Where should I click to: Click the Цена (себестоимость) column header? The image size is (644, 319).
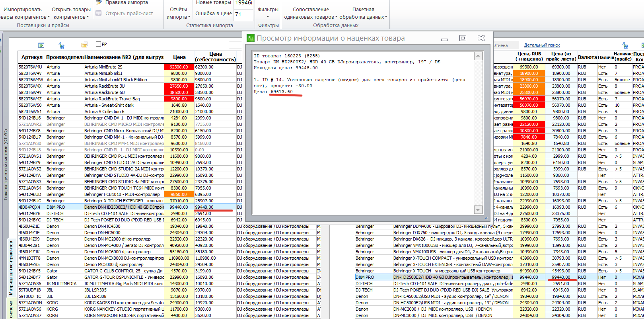(x=215, y=57)
